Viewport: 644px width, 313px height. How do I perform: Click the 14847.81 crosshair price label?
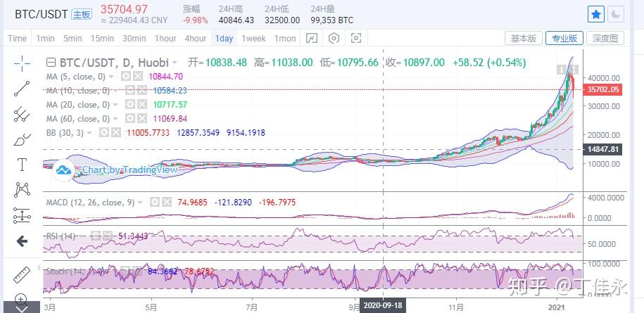tap(603, 149)
